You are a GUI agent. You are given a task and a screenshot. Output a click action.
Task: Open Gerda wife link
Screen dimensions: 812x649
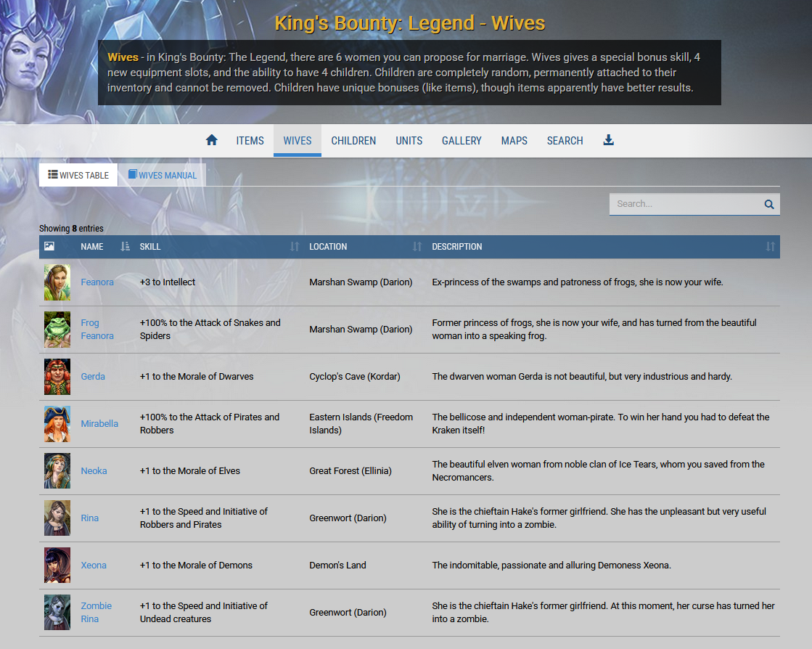(x=93, y=377)
